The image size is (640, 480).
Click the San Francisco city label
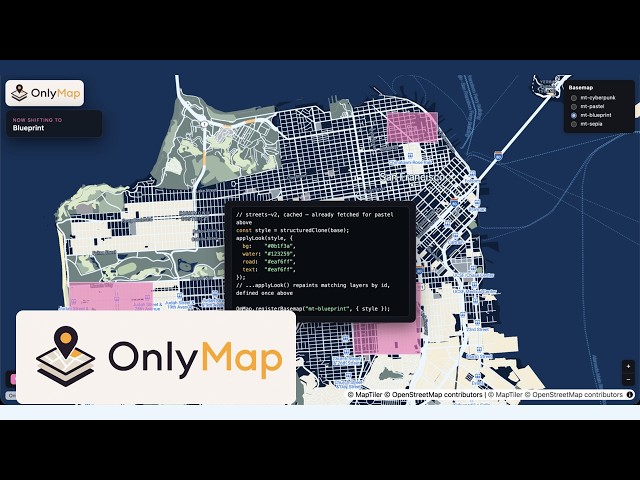411,177
